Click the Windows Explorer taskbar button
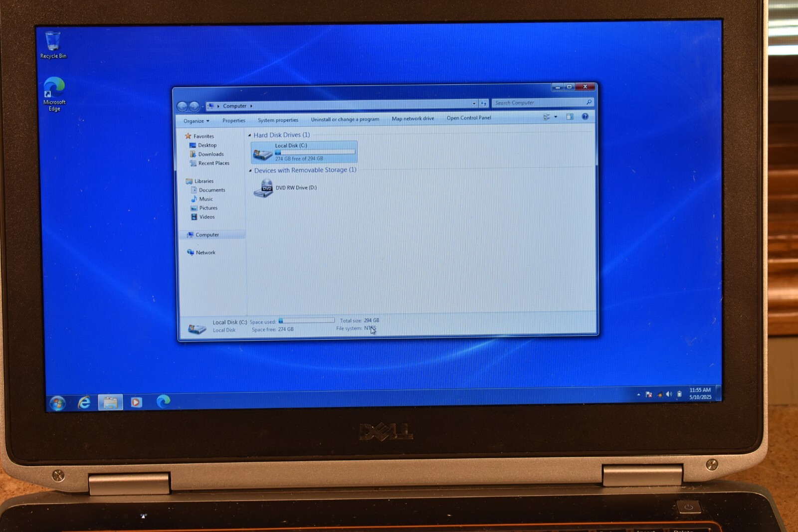The height and width of the screenshot is (532, 798). (110, 402)
